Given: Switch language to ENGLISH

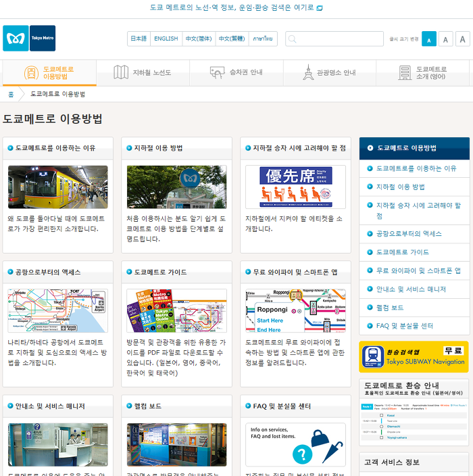Looking at the screenshot, I should (166, 39).
